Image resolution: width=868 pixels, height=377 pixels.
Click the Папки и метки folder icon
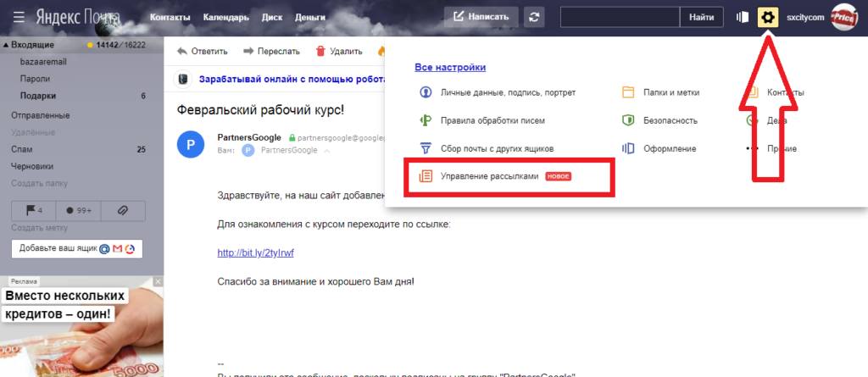point(628,92)
